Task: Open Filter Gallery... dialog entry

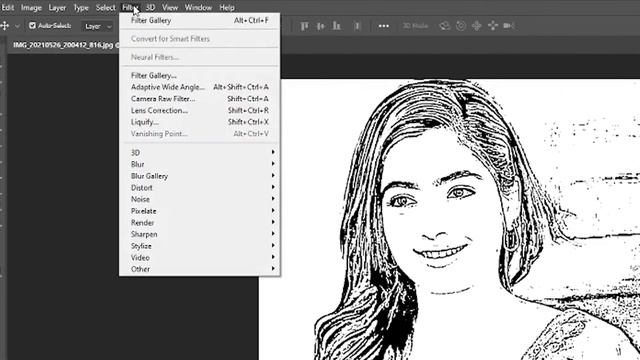Action: coord(200,76)
